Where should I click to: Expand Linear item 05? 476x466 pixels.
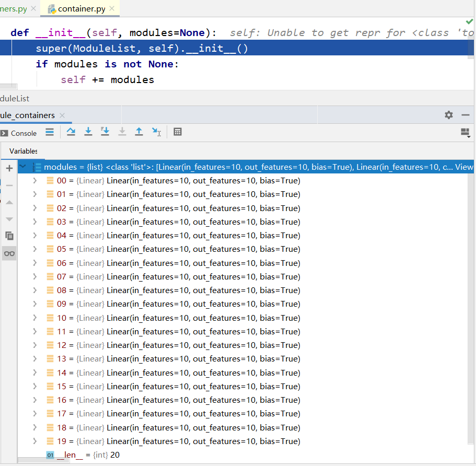click(x=35, y=249)
